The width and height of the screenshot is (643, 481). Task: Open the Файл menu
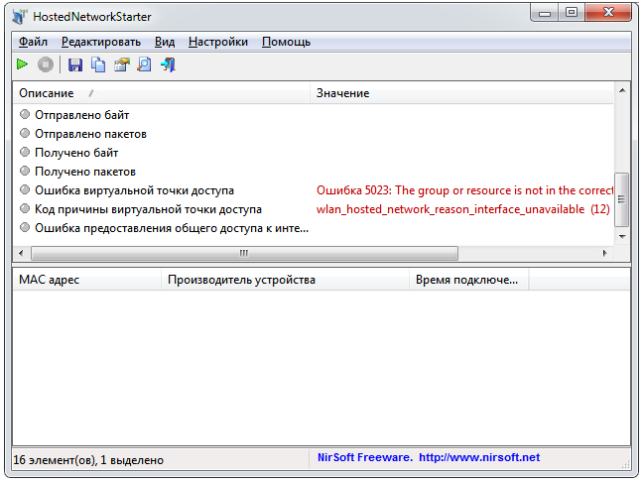(x=33, y=42)
